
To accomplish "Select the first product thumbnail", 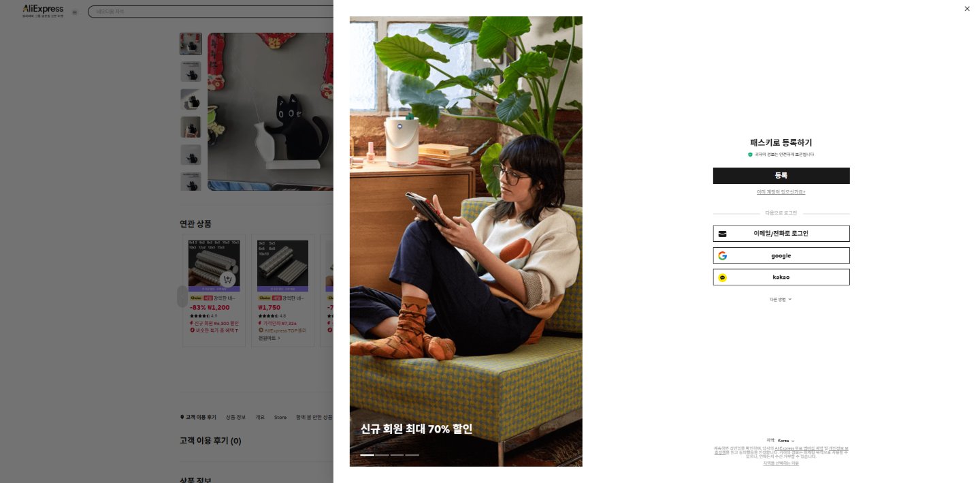I will [191, 44].
